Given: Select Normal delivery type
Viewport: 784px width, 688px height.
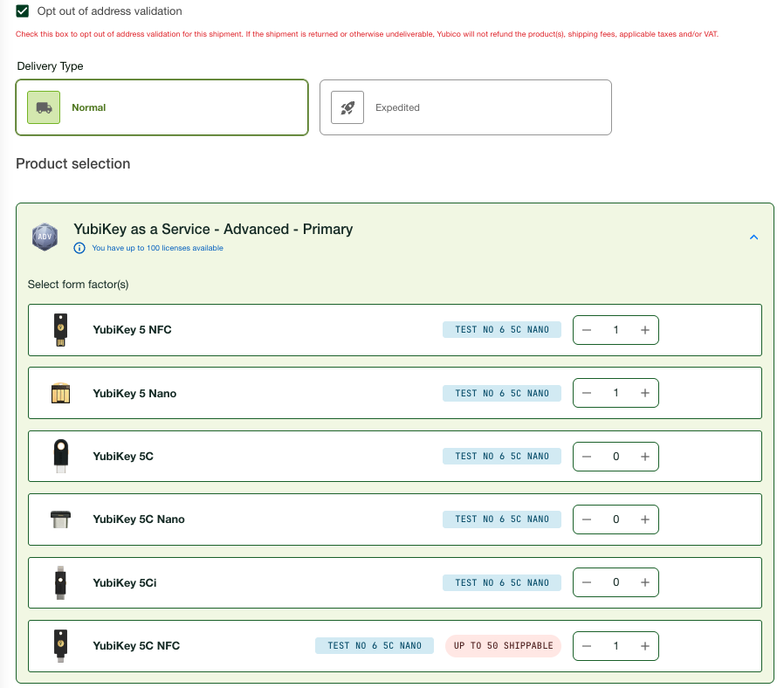Looking at the screenshot, I should pos(162,107).
